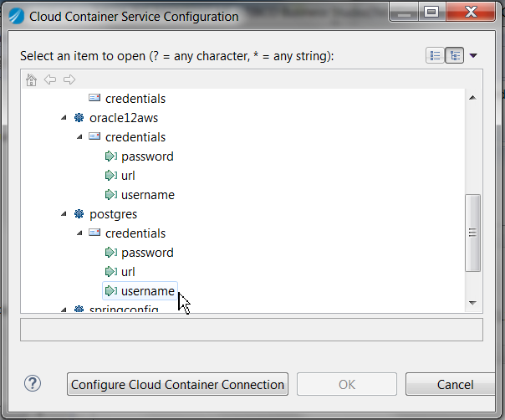Select url under oracle12aws credentials
This screenshot has height=420, width=505.
(128, 176)
